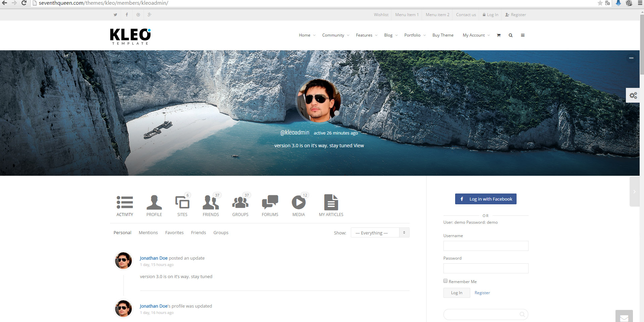Screen dimensions: 644x322
Task: Open the hamburger side menu icon
Action: pos(523,35)
